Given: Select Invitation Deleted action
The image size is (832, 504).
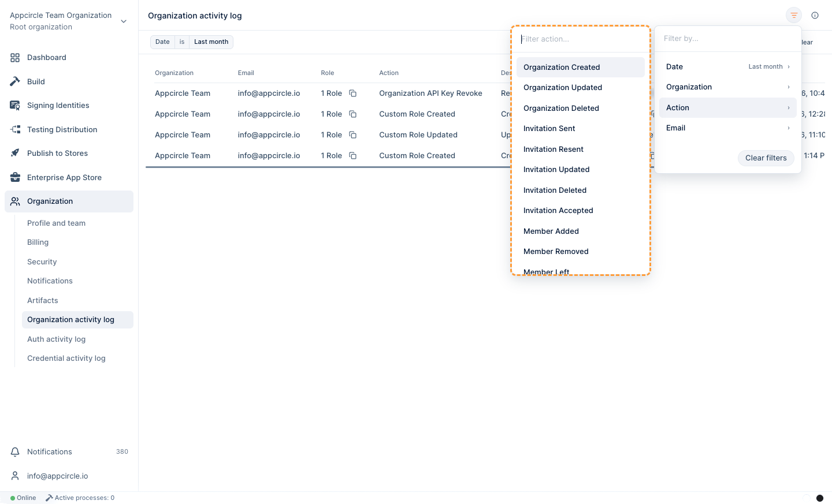Looking at the screenshot, I should 581,191.
